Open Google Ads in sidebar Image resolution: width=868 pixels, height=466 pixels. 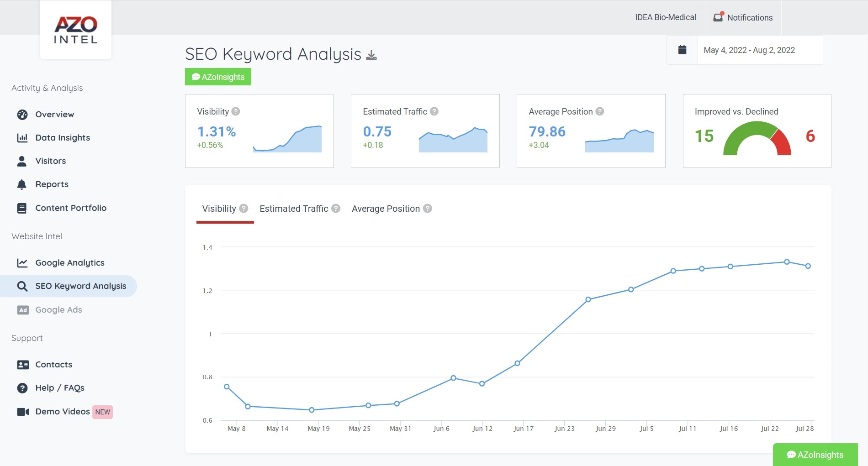point(58,310)
